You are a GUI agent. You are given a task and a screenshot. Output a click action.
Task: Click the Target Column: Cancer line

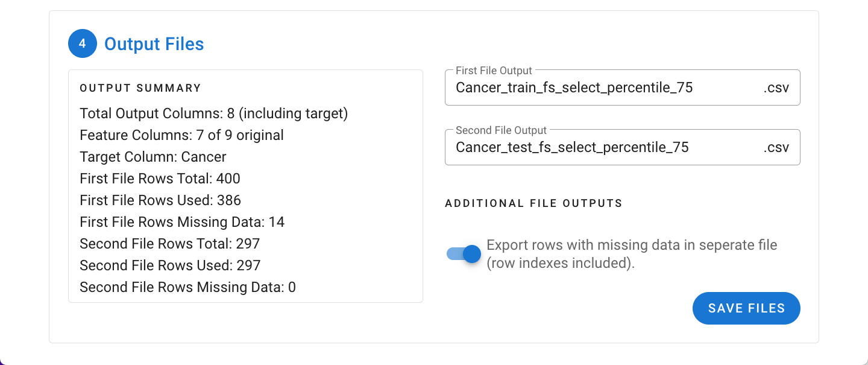pyautogui.click(x=153, y=157)
